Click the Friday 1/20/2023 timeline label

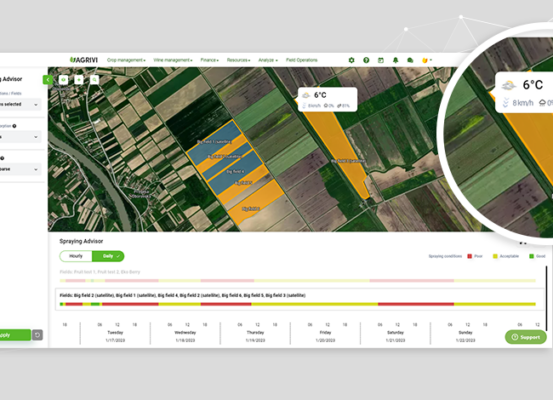coord(325,336)
